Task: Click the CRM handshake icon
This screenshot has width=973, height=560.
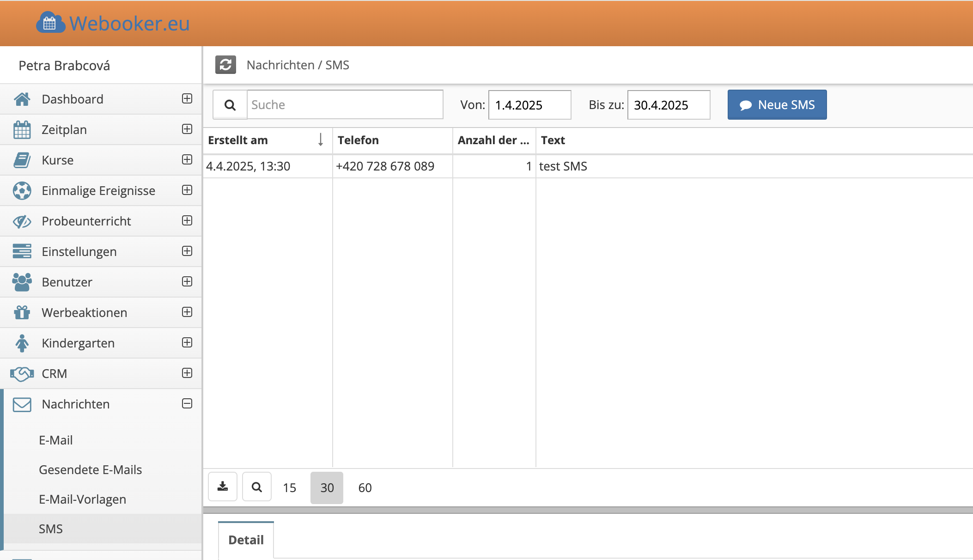Action: 22,374
